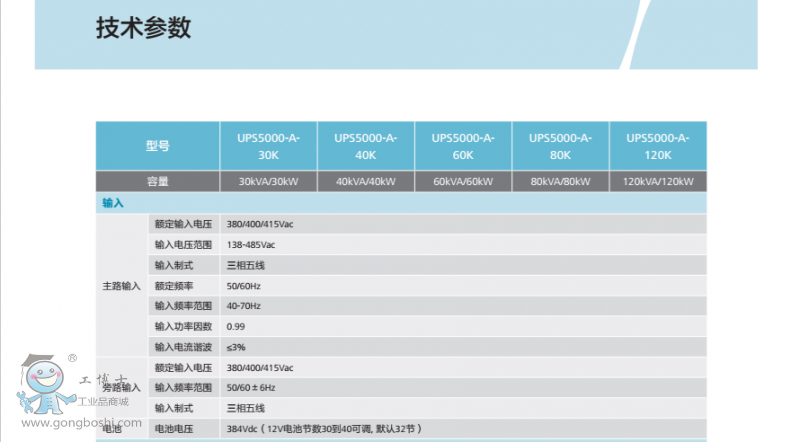The width and height of the screenshot is (800, 442).
Task: Select the 120kVA/120kW capacity cell
Action: click(x=657, y=182)
